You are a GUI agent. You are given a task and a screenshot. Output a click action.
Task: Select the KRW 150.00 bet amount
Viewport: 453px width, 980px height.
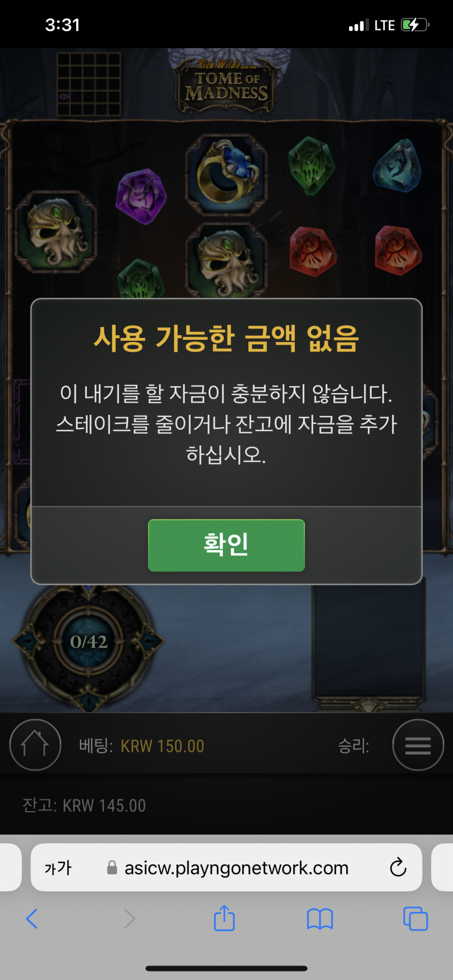pos(163,746)
